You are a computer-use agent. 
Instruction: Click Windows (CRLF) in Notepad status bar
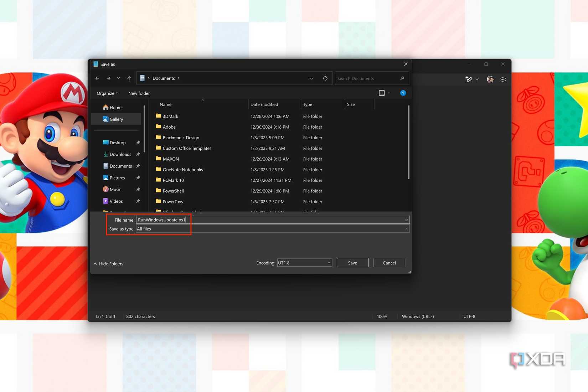point(418,316)
